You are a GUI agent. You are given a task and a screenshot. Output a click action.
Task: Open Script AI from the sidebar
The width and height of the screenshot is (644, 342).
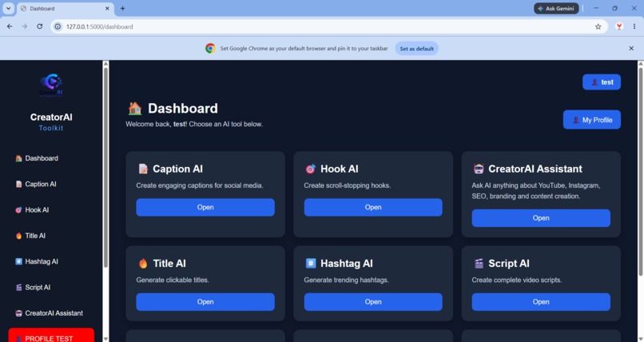pos(33,288)
